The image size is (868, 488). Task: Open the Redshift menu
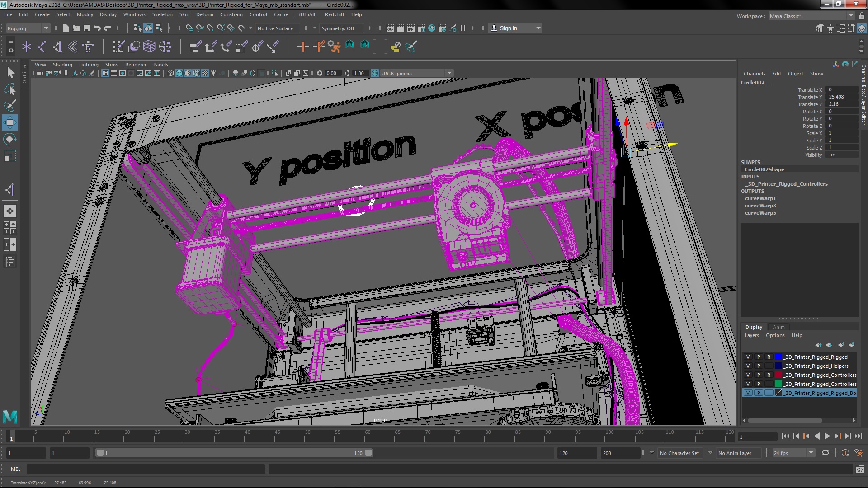335,14
